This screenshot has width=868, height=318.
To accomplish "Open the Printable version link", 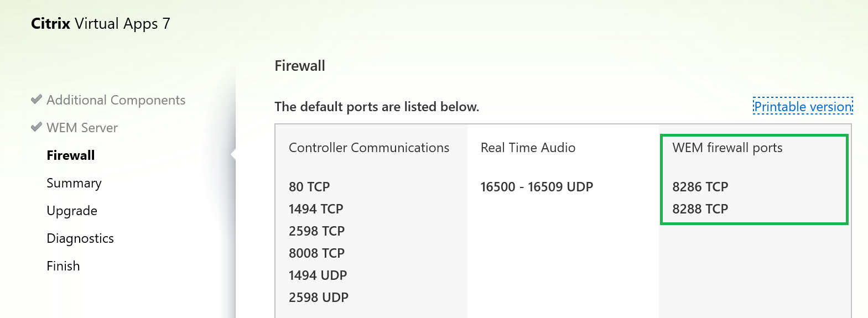I will click(803, 107).
